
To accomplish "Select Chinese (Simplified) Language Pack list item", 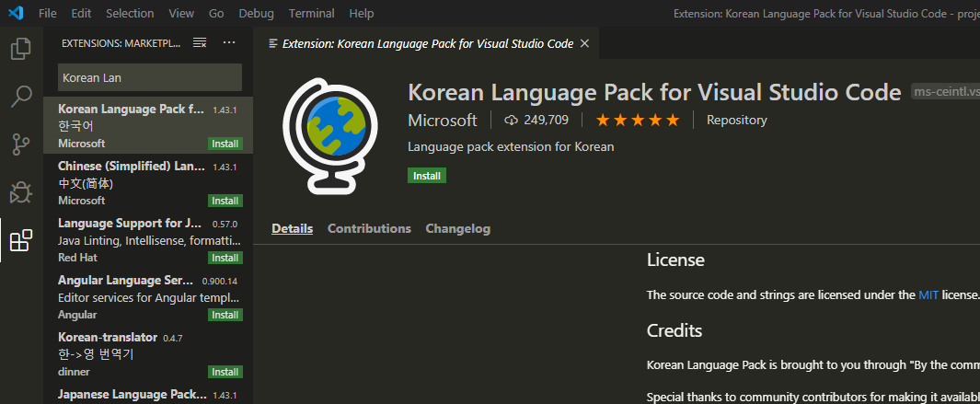I will (x=148, y=182).
